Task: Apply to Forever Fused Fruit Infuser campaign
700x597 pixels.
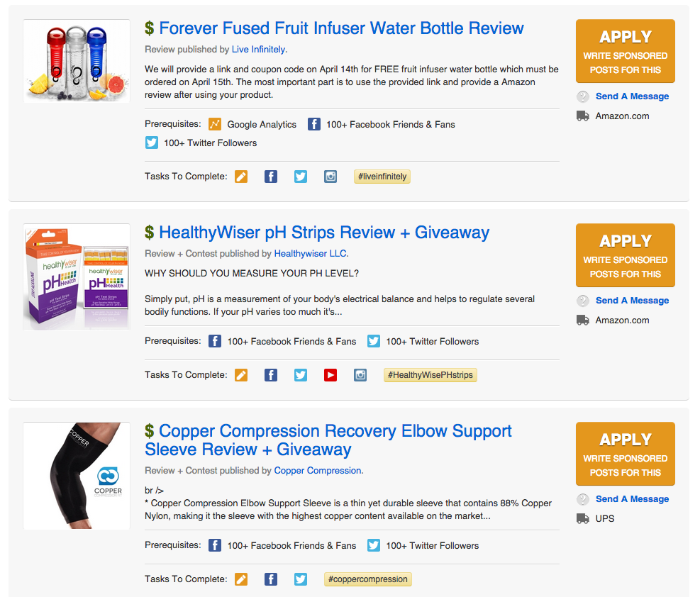Action: 625,51
